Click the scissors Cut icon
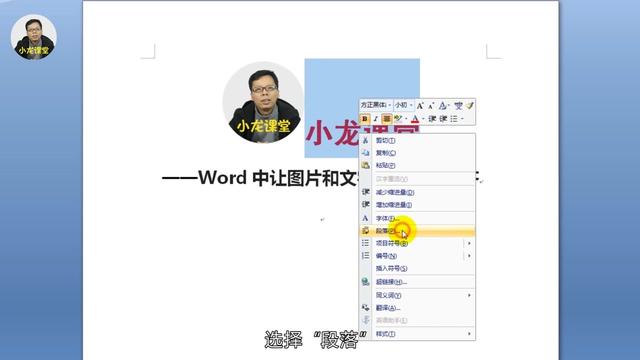 point(365,140)
